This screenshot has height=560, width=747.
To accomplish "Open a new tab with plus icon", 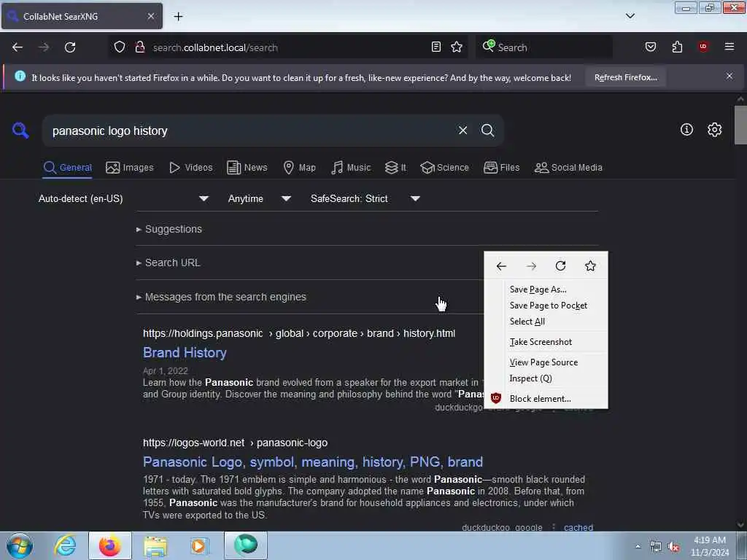I will [178, 17].
